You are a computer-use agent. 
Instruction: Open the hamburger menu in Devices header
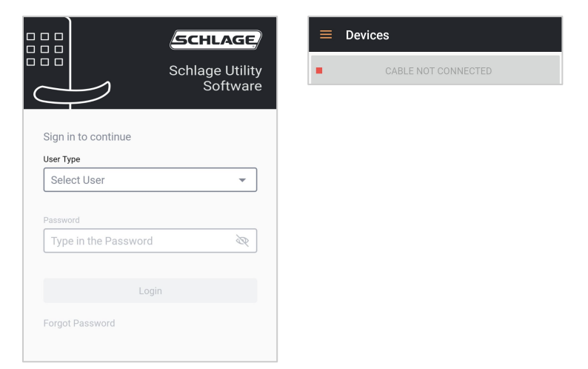[325, 35]
